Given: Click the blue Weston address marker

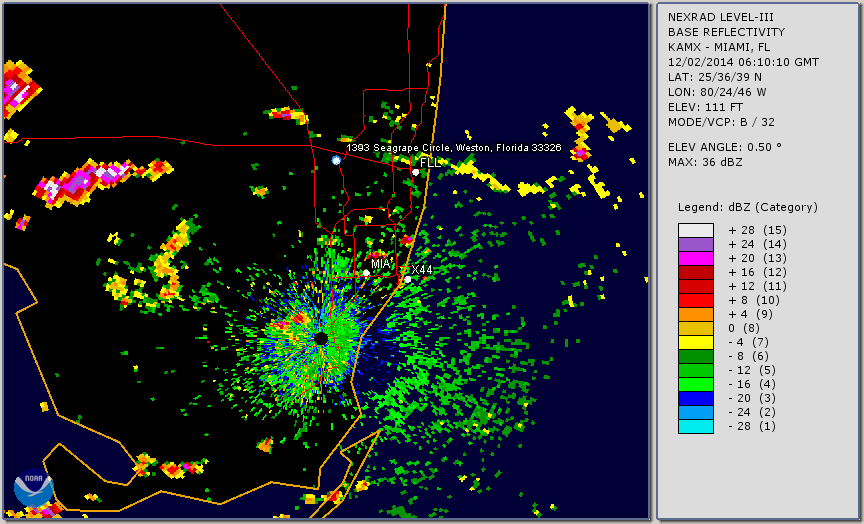Looking at the screenshot, I should click(x=336, y=160).
